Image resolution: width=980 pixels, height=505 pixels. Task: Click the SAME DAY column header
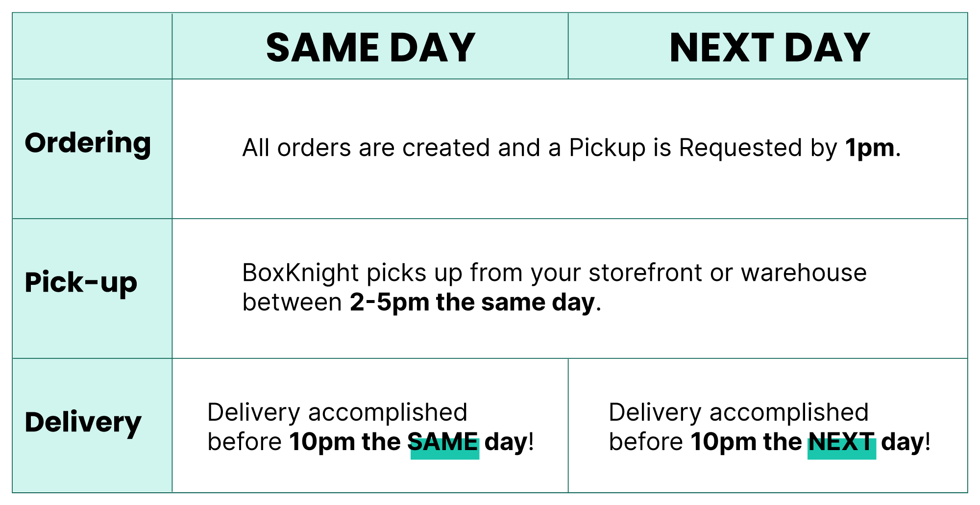click(370, 48)
